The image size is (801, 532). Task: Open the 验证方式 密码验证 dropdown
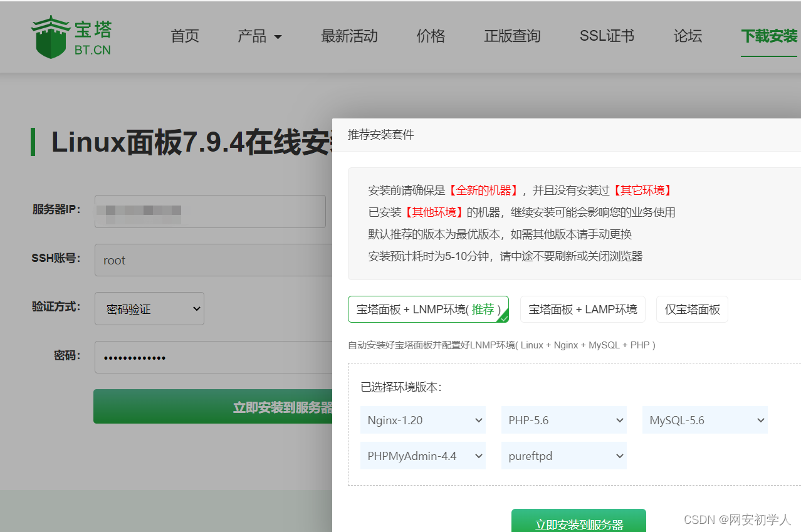click(x=149, y=309)
